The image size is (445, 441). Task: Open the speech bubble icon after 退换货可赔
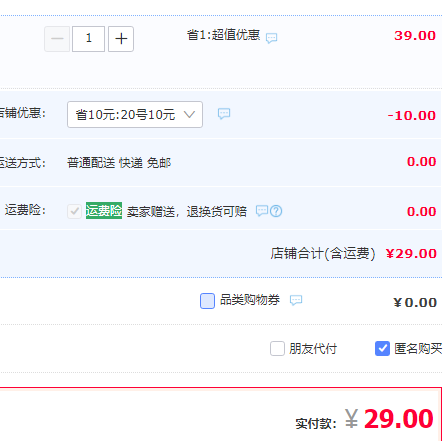(x=262, y=211)
